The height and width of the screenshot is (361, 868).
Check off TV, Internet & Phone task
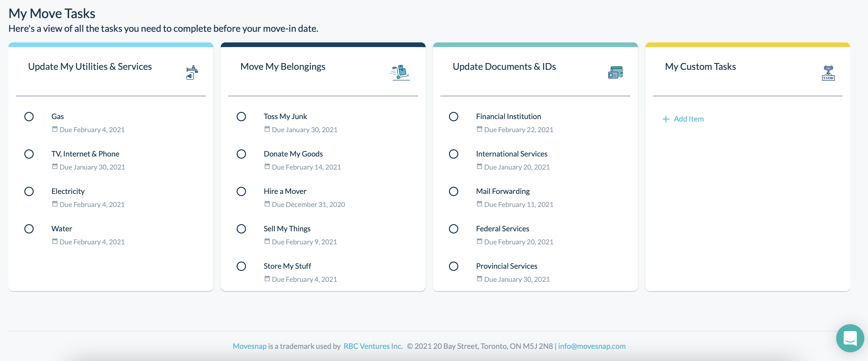(x=29, y=154)
